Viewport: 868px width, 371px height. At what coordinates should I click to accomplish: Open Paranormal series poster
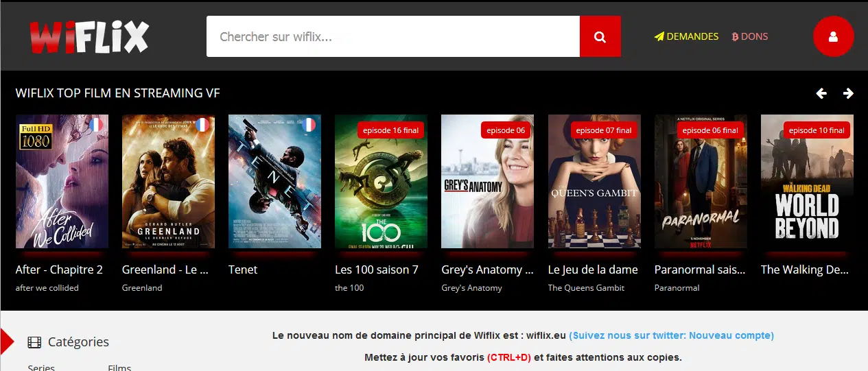tap(701, 181)
